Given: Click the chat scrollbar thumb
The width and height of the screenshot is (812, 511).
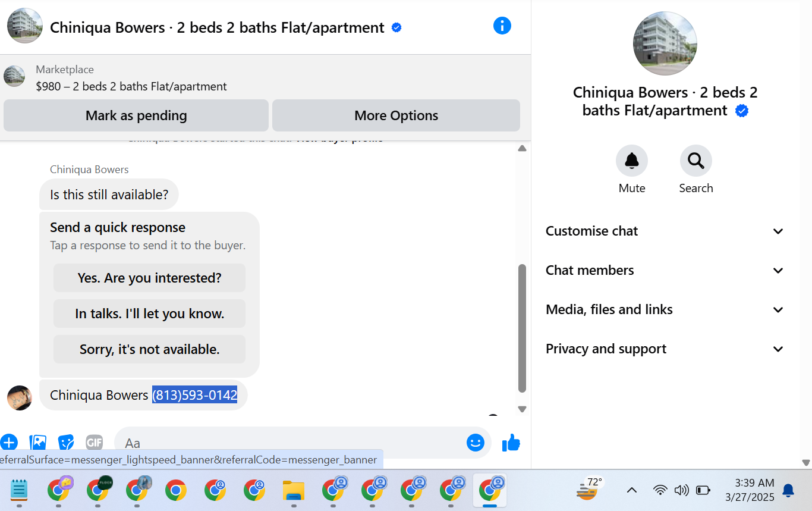Looking at the screenshot, I should [x=522, y=328].
